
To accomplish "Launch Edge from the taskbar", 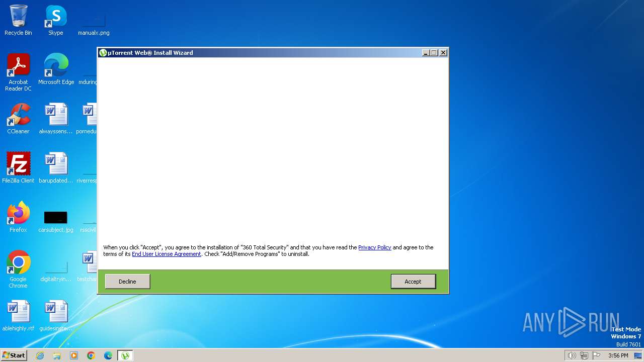I will pos(108,355).
